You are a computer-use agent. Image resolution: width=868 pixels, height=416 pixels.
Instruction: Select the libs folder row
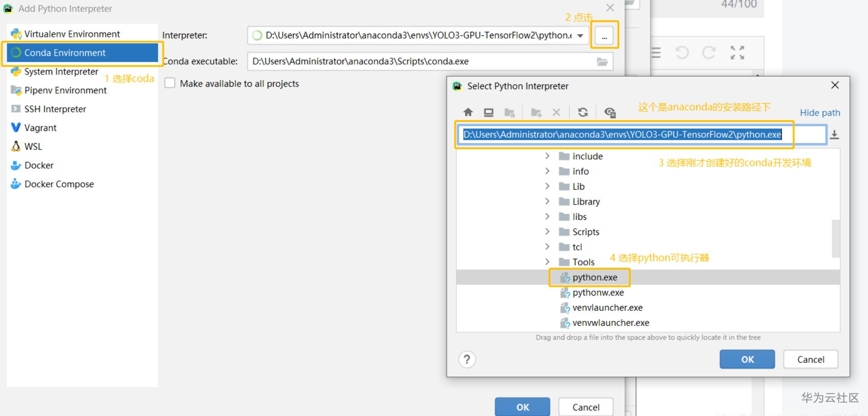coord(648,216)
